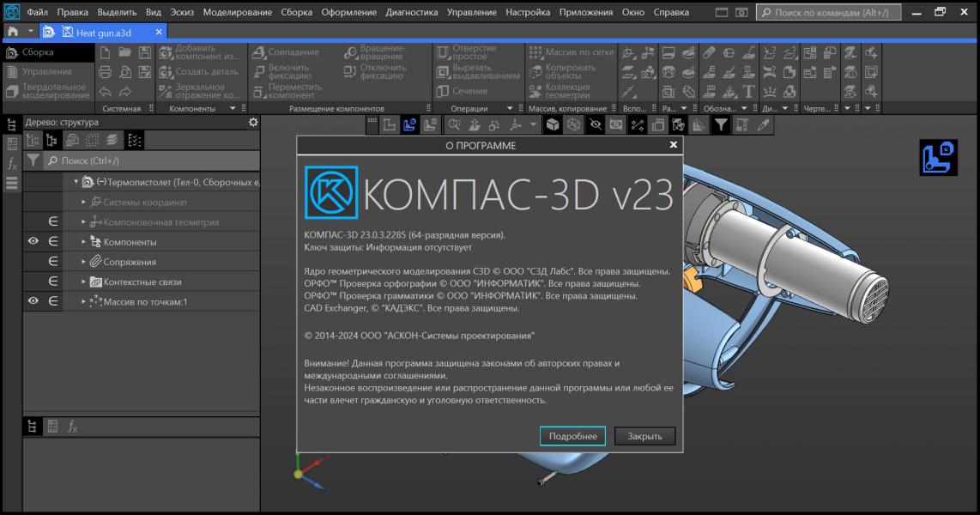Click the filter funnel in tree panel

pyautogui.click(x=33, y=161)
